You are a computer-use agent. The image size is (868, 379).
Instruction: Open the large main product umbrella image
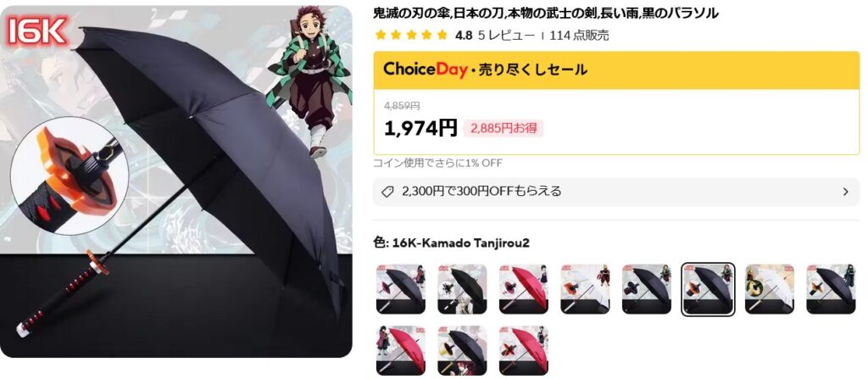click(x=176, y=181)
